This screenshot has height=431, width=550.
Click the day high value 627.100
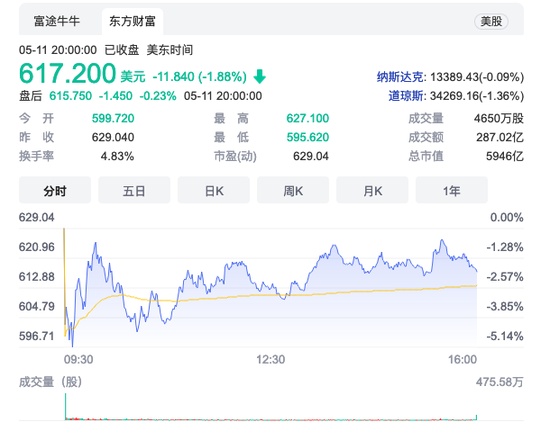(x=308, y=118)
